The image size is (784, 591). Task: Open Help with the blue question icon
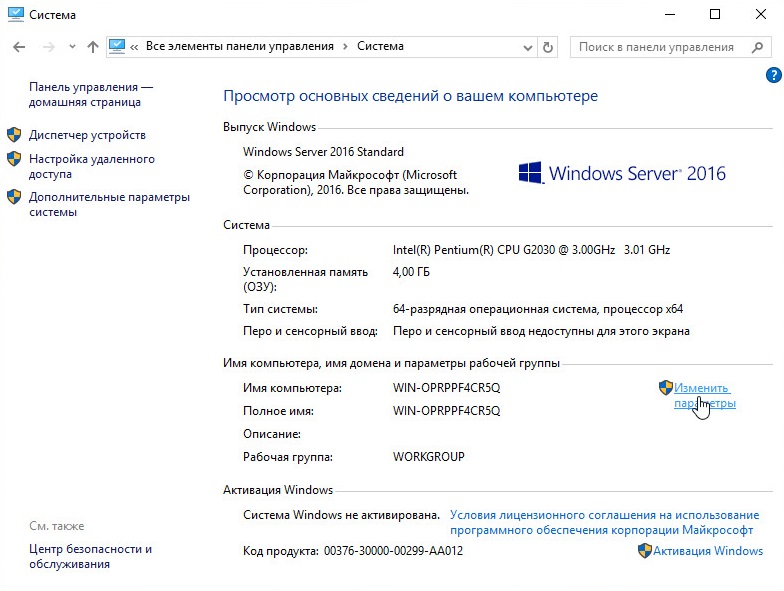pyautogui.click(x=773, y=76)
